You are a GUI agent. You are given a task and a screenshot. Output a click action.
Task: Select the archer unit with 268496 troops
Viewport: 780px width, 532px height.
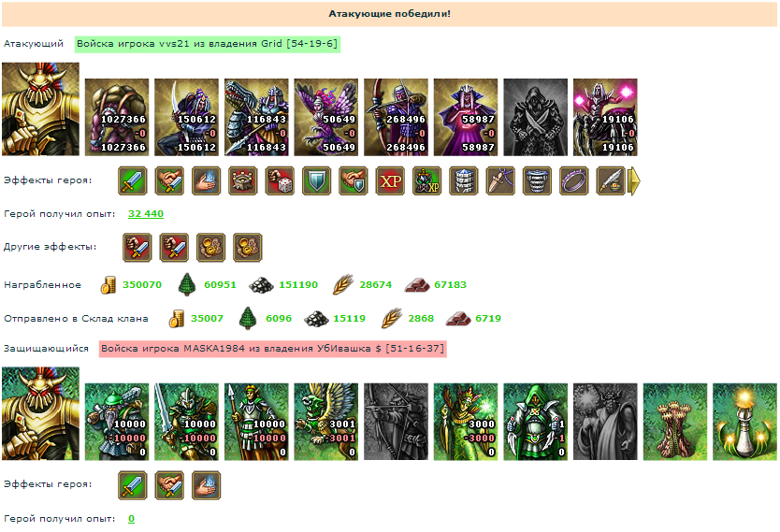(396, 117)
